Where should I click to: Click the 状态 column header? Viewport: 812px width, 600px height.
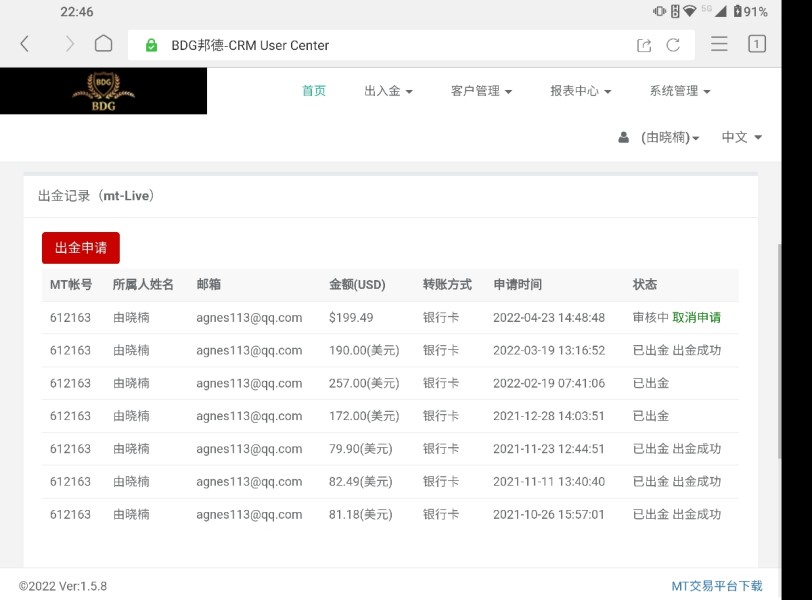point(645,284)
